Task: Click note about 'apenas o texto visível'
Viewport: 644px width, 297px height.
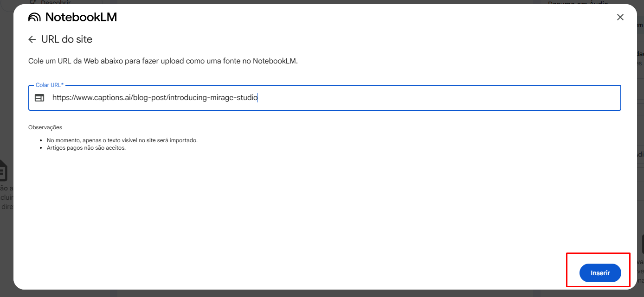Action: point(122,140)
